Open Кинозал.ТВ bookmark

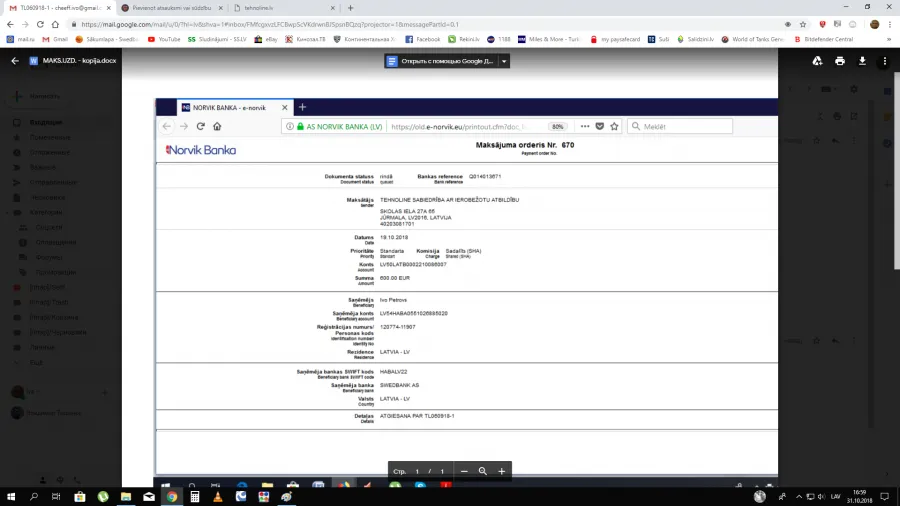[305, 40]
